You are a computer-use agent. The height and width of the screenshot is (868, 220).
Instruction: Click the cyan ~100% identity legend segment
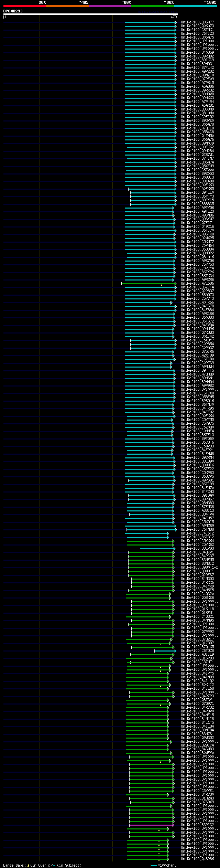click(x=195, y=6)
